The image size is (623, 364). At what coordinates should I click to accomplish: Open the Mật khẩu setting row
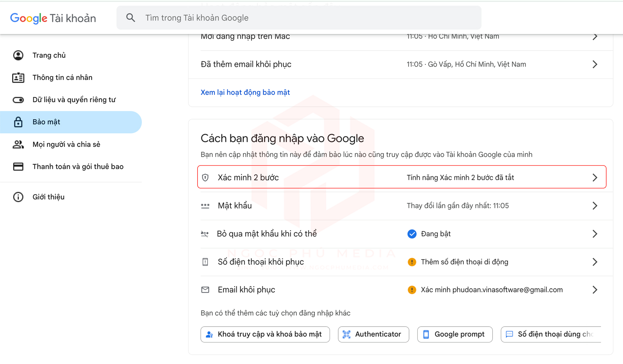click(400, 206)
